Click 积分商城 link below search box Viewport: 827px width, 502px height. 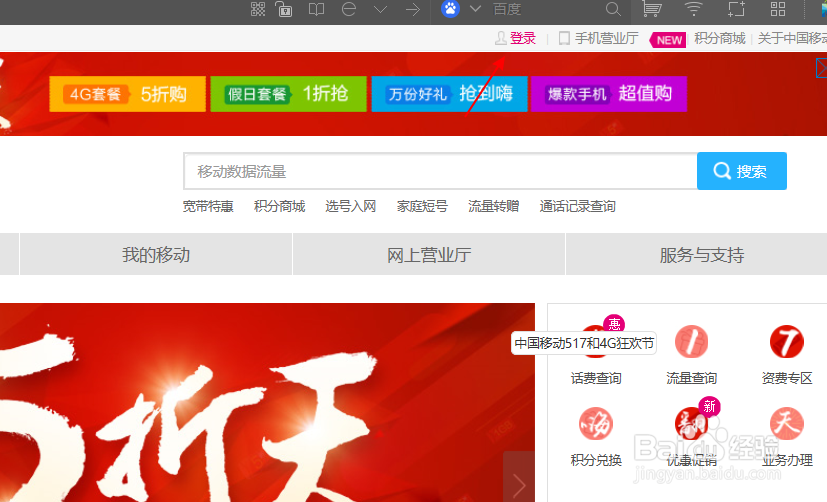tap(280, 206)
